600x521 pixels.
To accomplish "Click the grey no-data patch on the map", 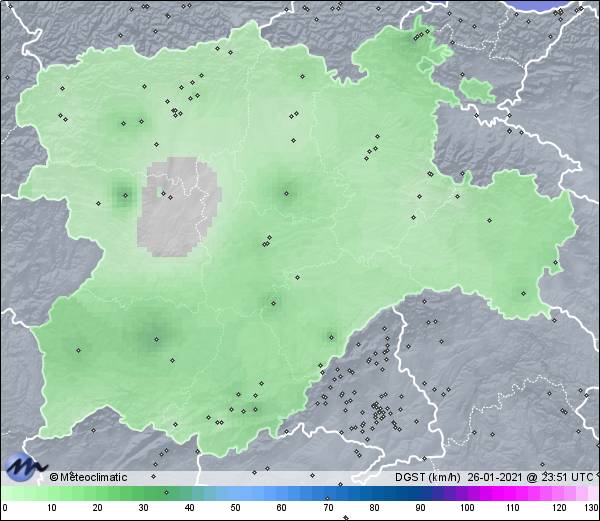I will [x=177, y=207].
